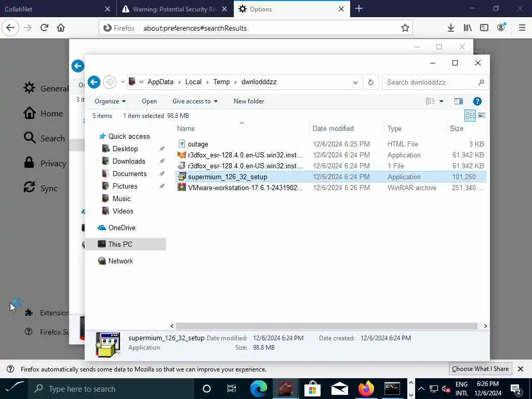Click Temp in the address breadcrumb
The width and height of the screenshot is (532, 399).
[221, 82]
